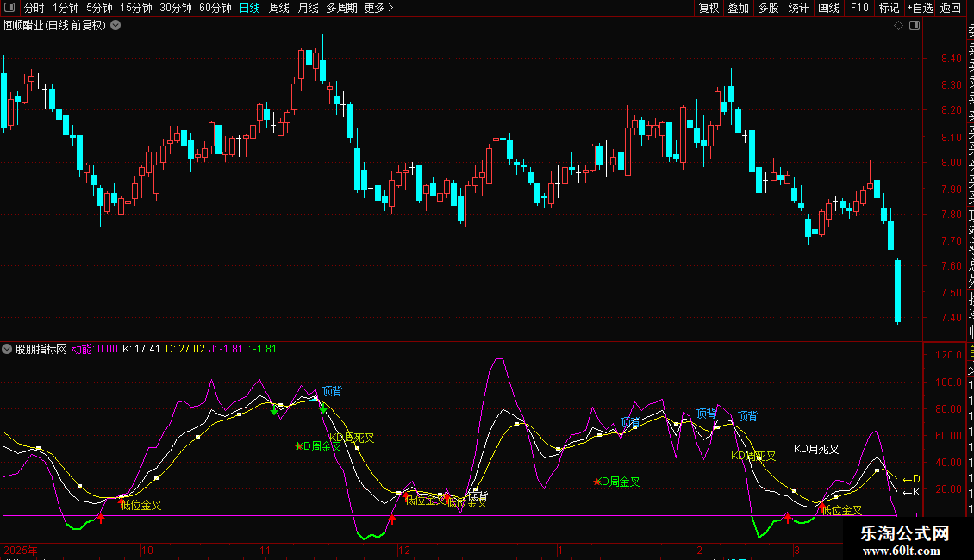Select the 15分钟 period tab
This screenshot has width=974, height=560.
tap(136, 8)
